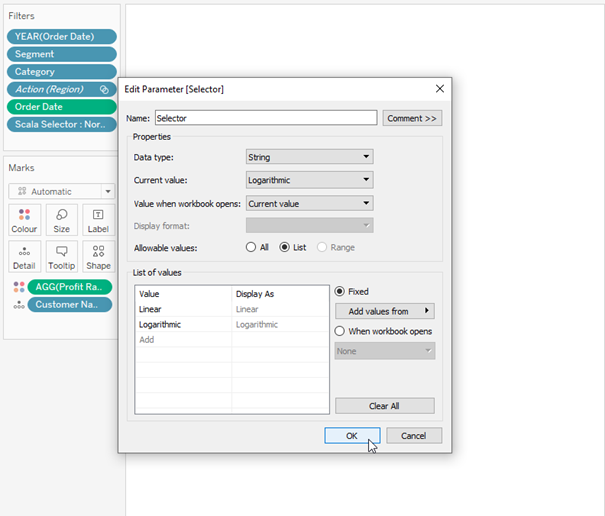This screenshot has width=605, height=516.
Task: Click detail icon beside Customer Na.. pill
Action: [19, 305]
